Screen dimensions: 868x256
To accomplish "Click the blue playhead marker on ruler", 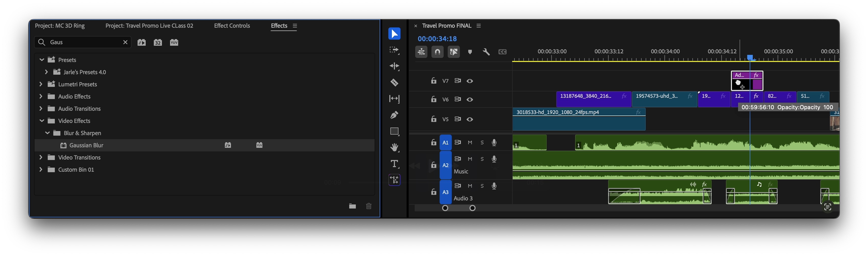I will [x=750, y=57].
